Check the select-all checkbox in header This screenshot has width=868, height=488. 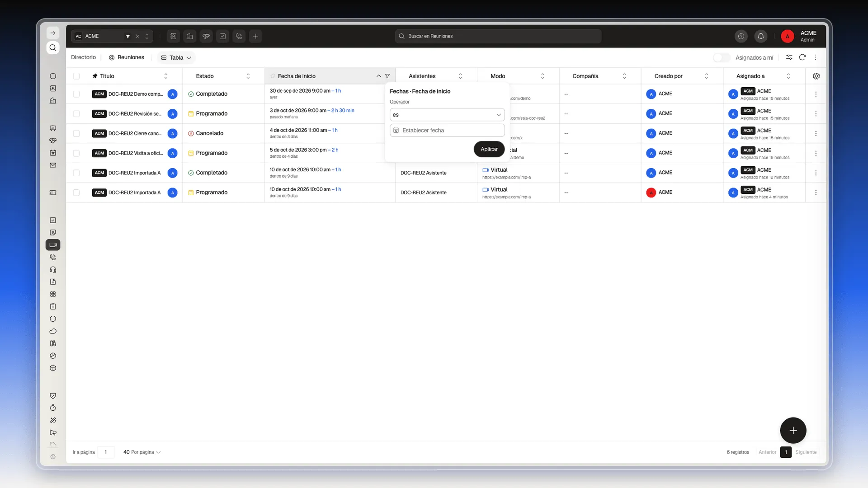coord(76,76)
